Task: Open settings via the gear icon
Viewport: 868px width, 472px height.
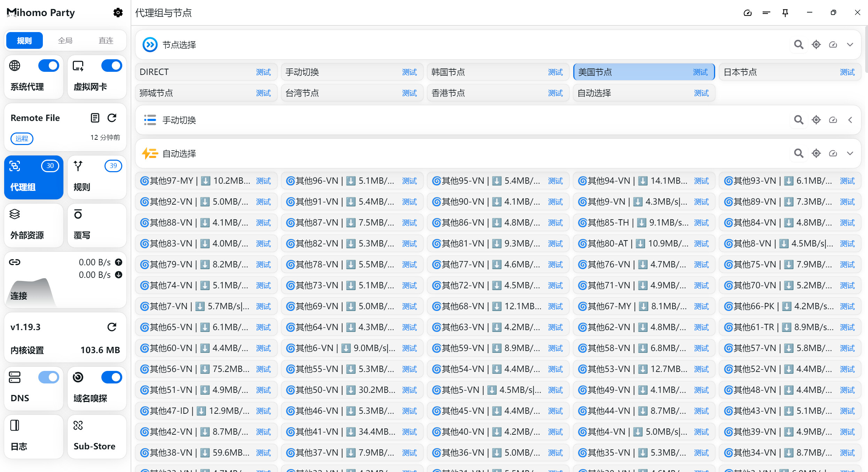Action: [118, 13]
